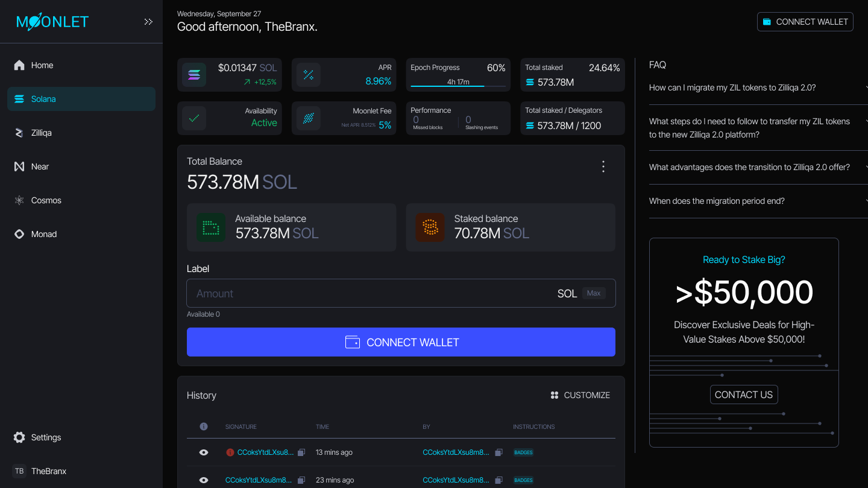The height and width of the screenshot is (488, 868).
Task: Expand FAQ on steps to transfer ZIL tokens
Action: click(758, 128)
